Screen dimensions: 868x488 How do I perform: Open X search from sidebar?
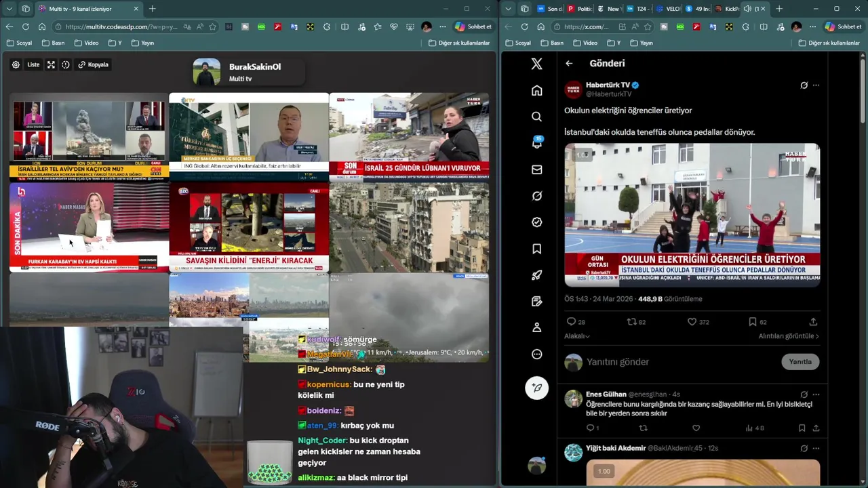coord(536,117)
